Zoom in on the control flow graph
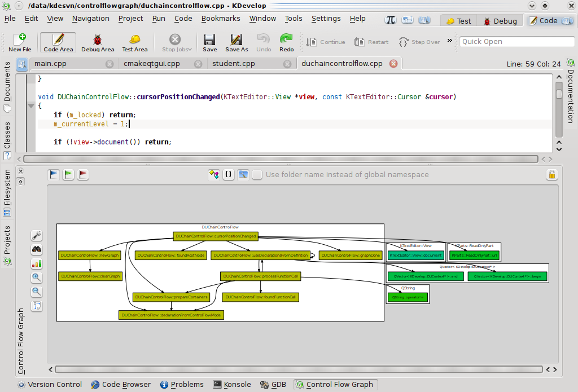This screenshot has width=578, height=392. pos(37,277)
